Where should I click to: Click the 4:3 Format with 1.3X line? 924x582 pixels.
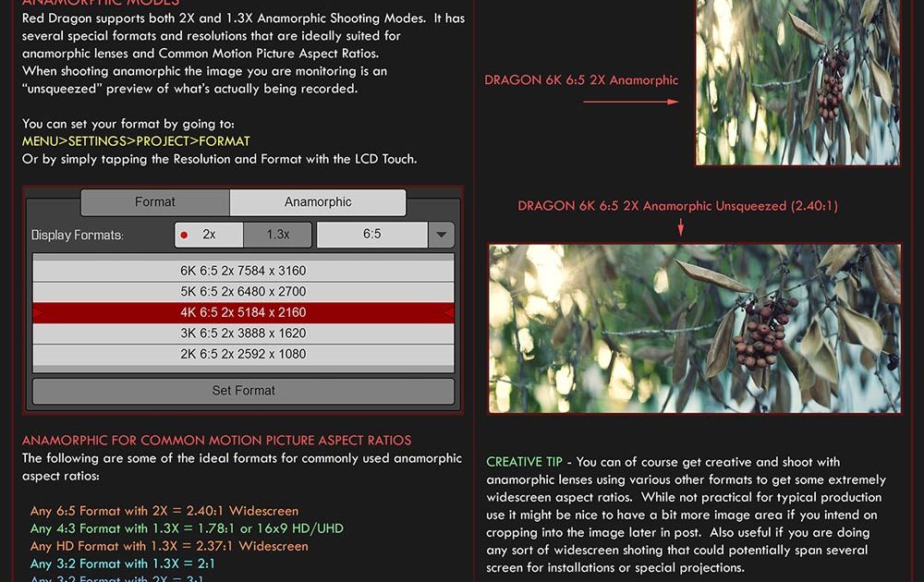point(187,528)
